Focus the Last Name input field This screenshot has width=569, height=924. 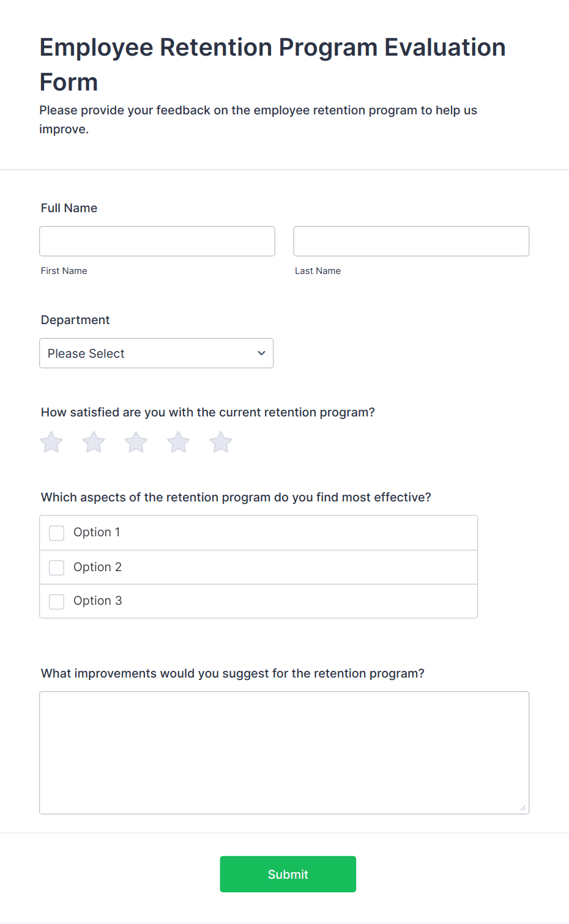point(411,241)
